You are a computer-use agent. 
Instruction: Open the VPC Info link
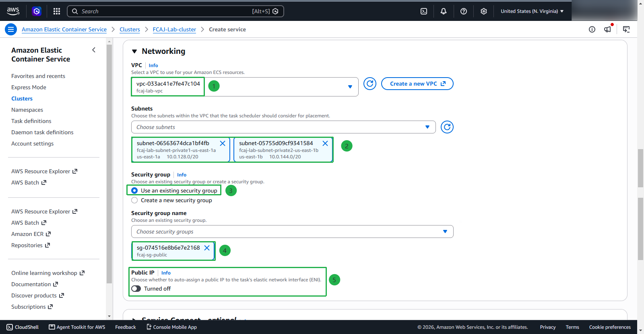[x=153, y=66]
